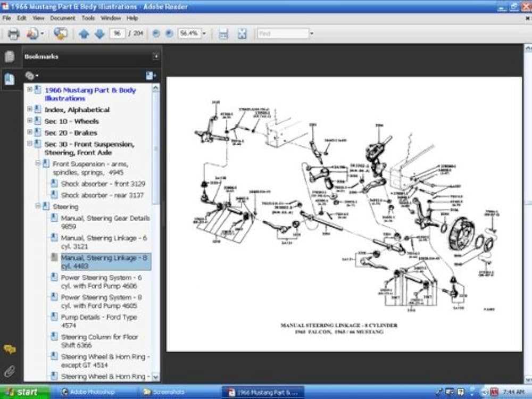The image size is (532, 399).
Task: Click the zoom out button
Action: (156, 33)
